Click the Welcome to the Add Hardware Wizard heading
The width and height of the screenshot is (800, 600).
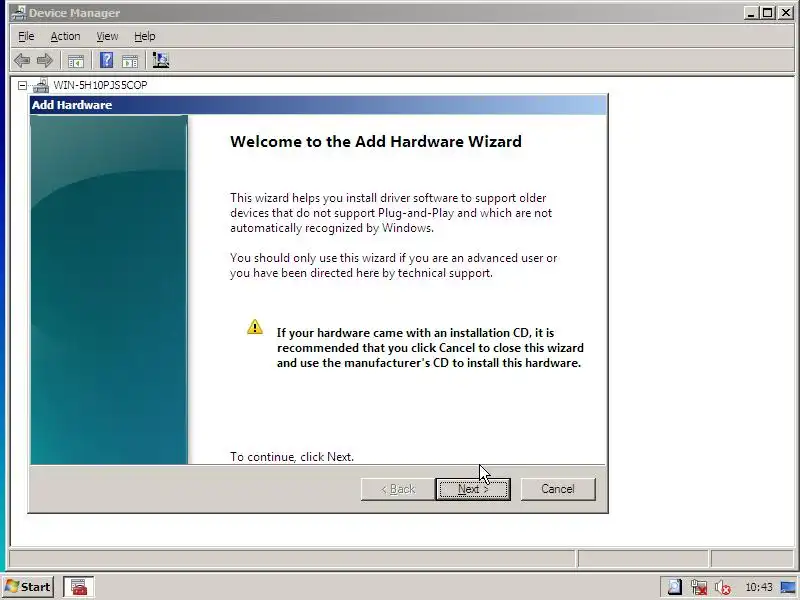point(376,141)
